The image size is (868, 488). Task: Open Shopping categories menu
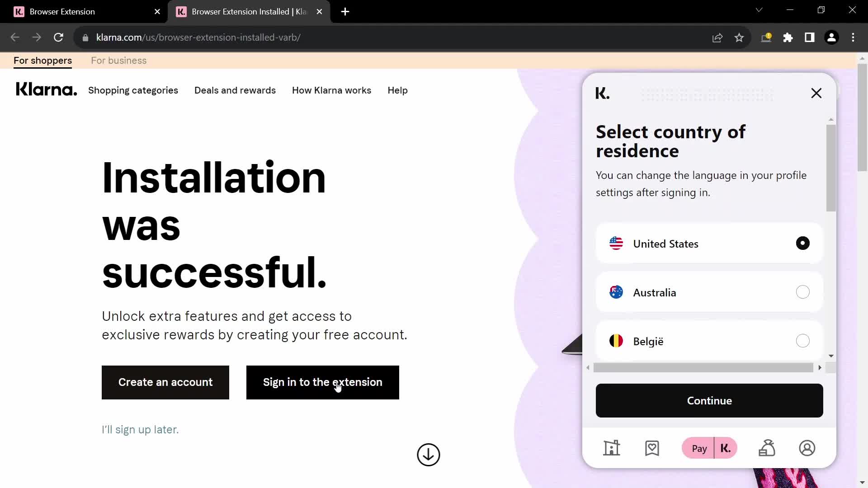point(132,90)
